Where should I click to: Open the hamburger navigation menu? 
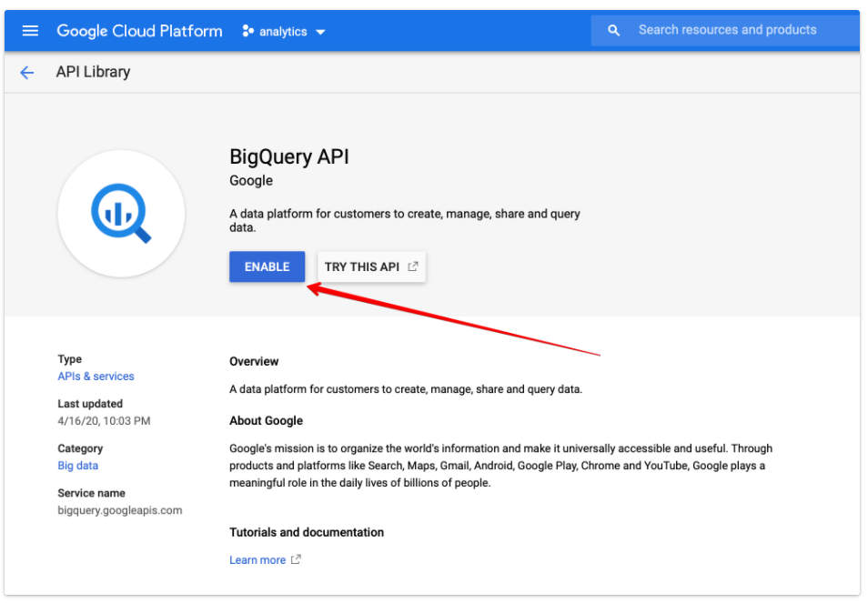pos(30,31)
